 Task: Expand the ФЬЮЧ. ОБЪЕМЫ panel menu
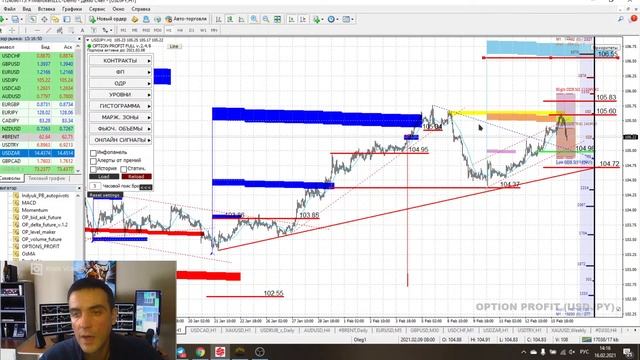120,129
